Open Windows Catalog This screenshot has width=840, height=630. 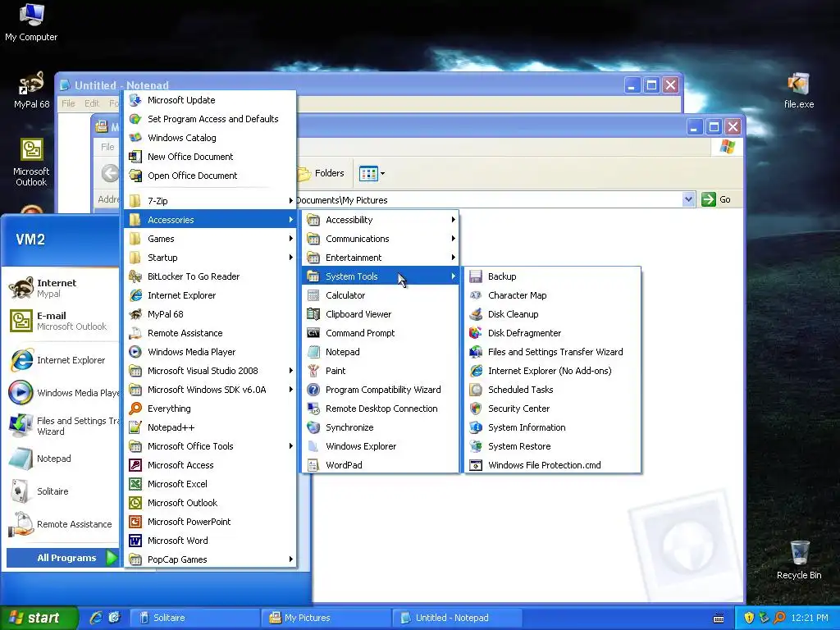click(x=210, y=138)
